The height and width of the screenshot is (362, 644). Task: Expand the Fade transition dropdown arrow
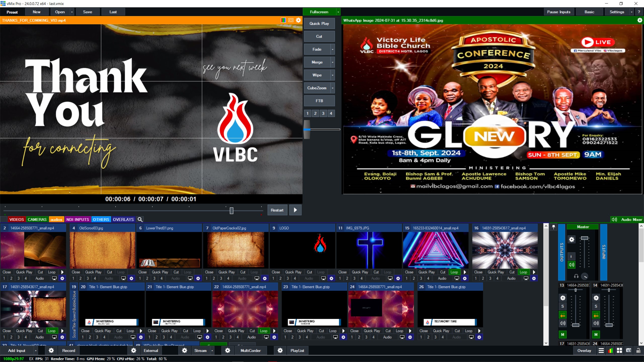(x=333, y=49)
